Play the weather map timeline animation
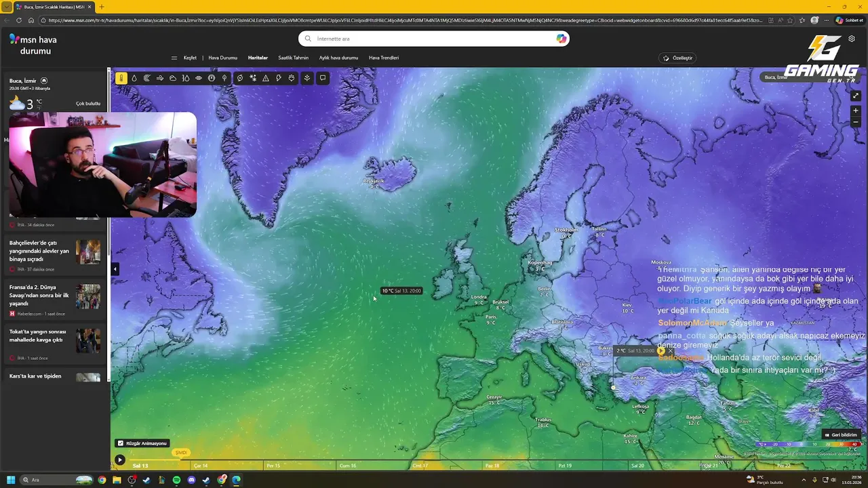868x488 pixels. pyautogui.click(x=119, y=460)
